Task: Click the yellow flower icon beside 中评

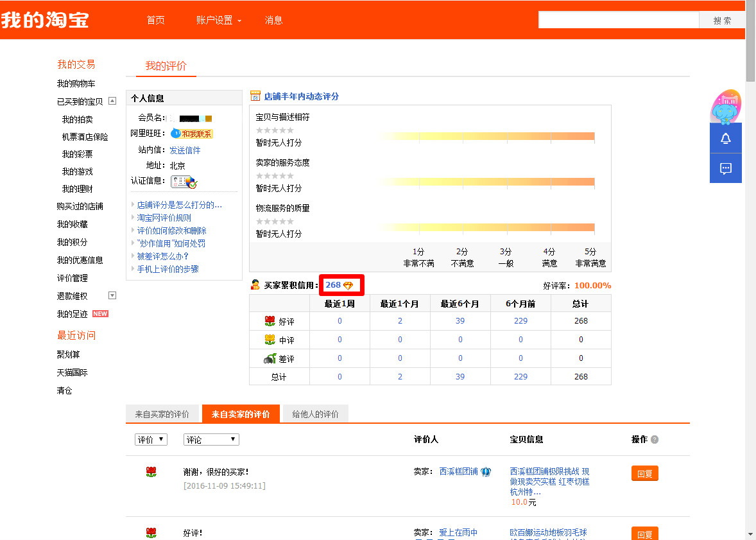Action: [x=270, y=340]
